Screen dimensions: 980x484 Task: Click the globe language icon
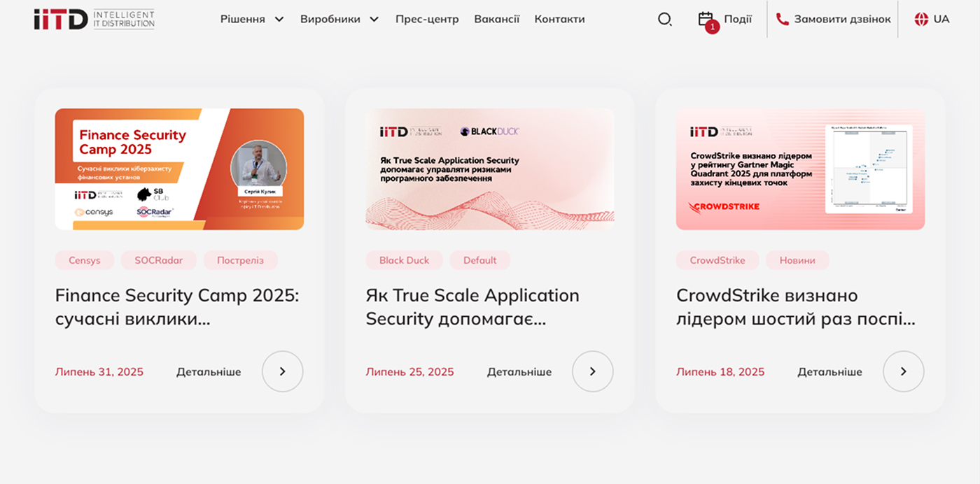[921, 20]
